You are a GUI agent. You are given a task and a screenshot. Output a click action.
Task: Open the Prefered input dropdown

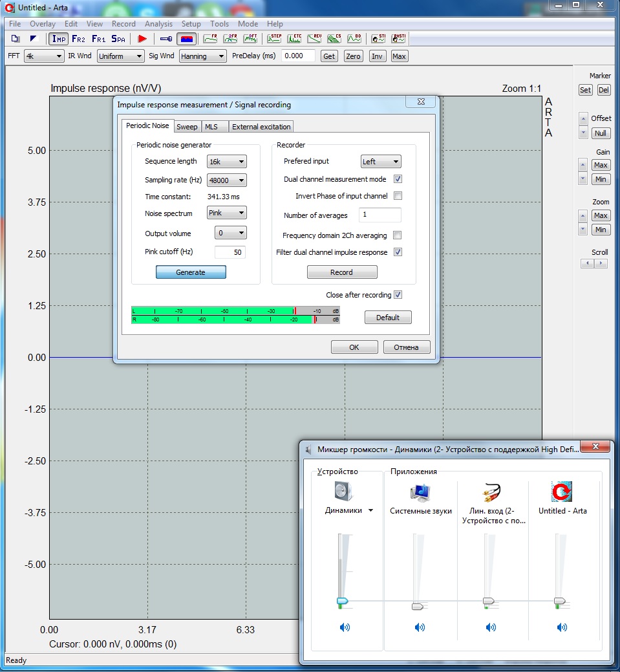coord(381,162)
